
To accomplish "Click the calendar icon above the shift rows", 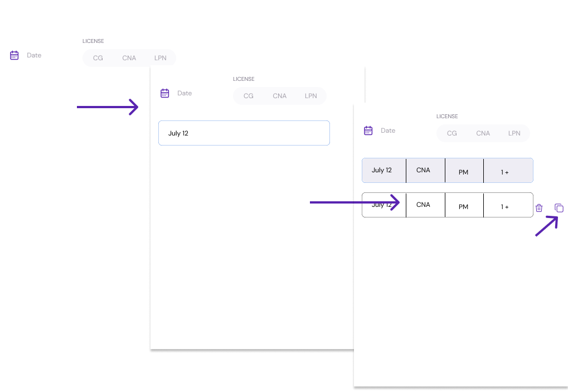I will [x=368, y=130].
